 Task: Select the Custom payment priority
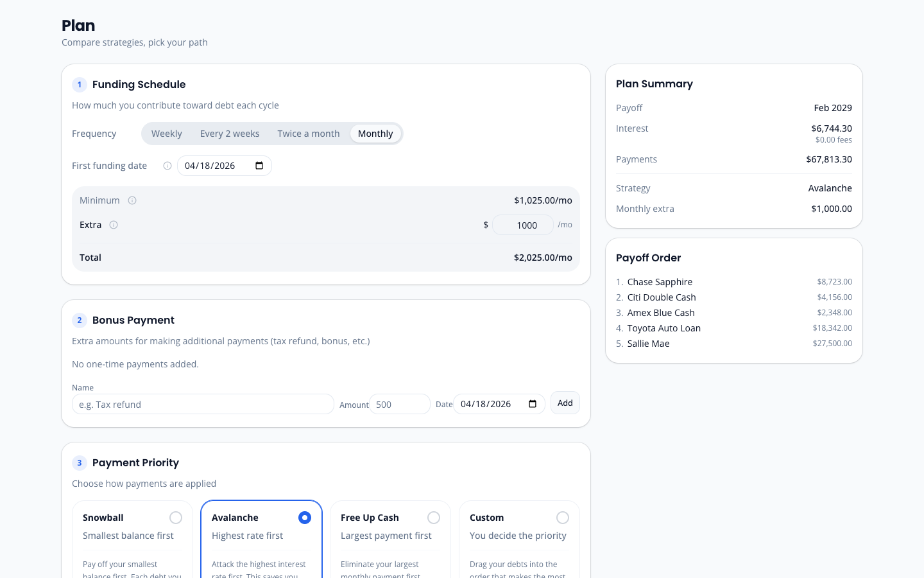(563, 518)
